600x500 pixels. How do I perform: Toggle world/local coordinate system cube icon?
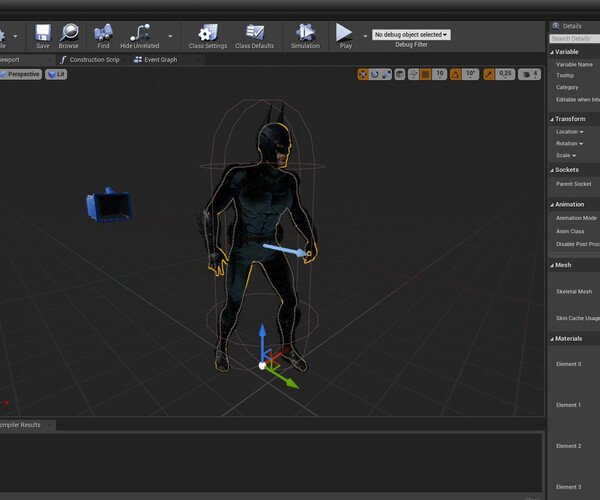pyautogui.click(x=399, y=74)
